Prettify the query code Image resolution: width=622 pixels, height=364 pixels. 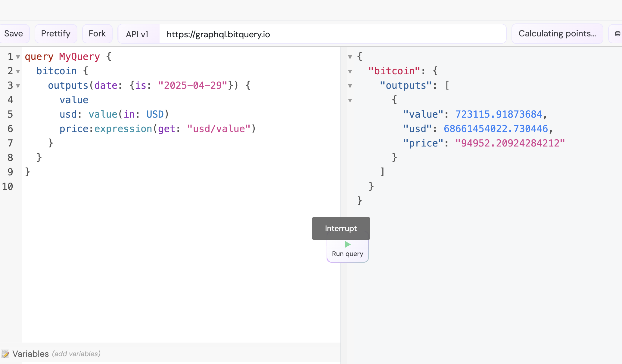coord(56,34)
